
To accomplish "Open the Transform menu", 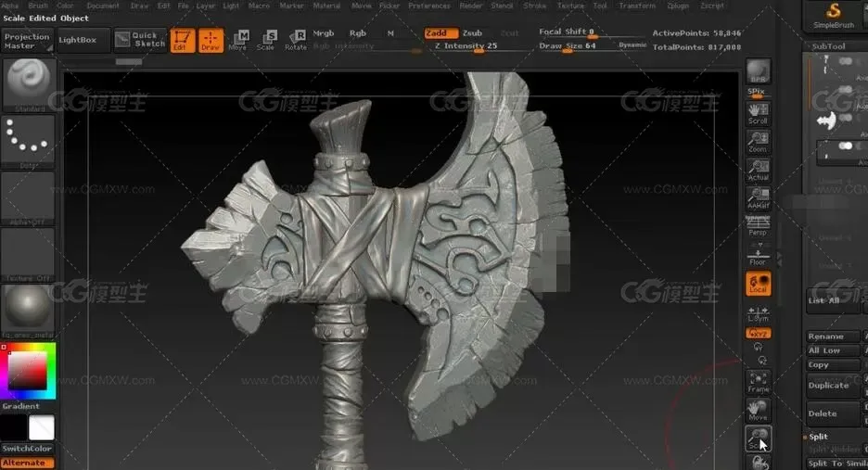I will coord(637,6).
